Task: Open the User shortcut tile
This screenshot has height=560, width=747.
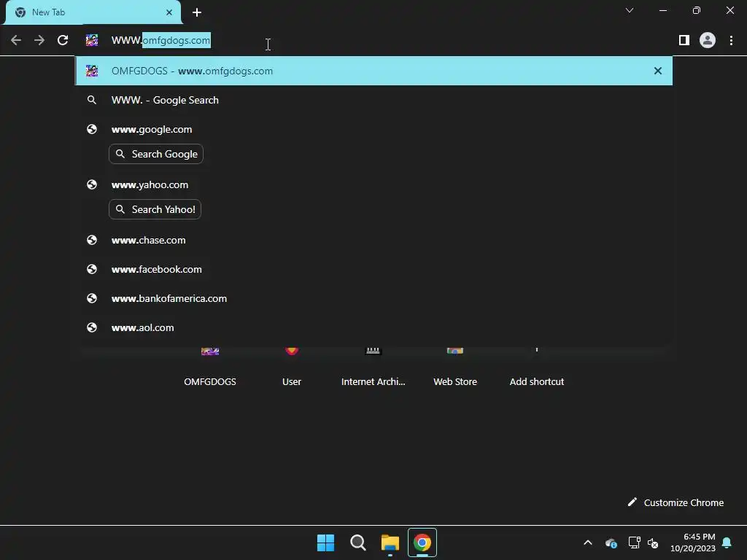Action: (x=292, y=367)
